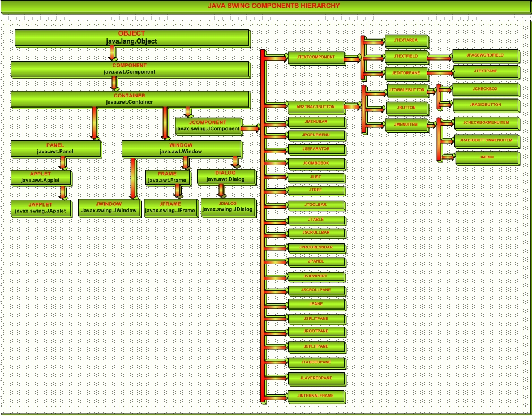Screen dimensions: 532x416
Task: Click the JBUTTON node
Action: 407,108
